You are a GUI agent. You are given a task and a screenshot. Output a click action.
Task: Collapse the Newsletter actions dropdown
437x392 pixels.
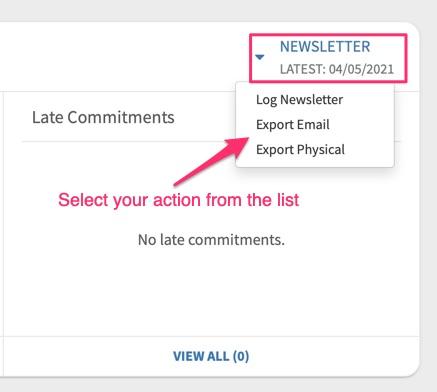point(260,57)
